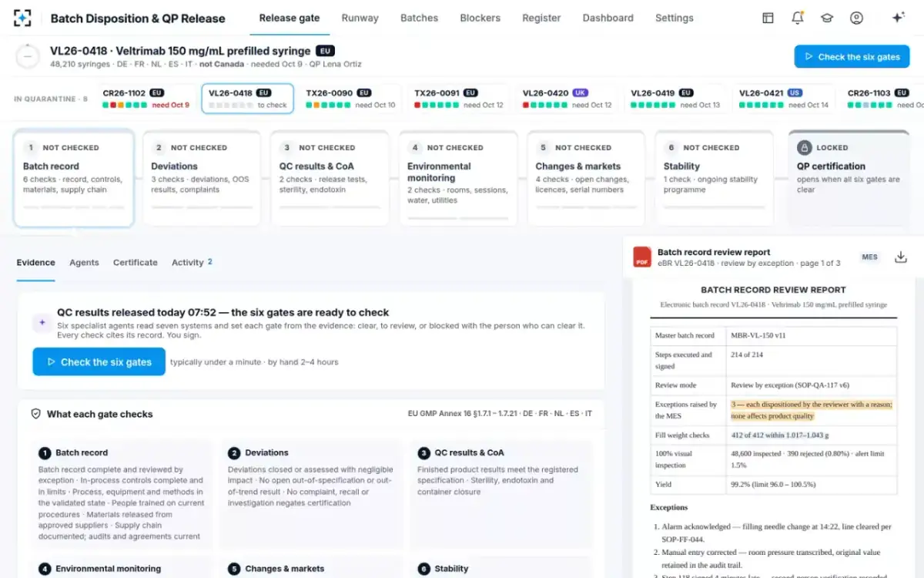Download the batch record review report
924x578 pixels.
coord(900,257)
